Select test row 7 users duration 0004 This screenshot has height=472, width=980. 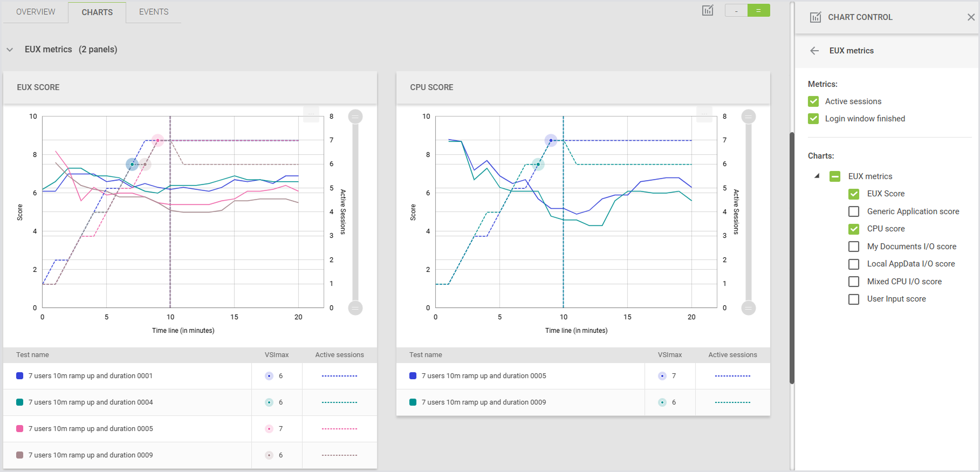click(91, 402)
